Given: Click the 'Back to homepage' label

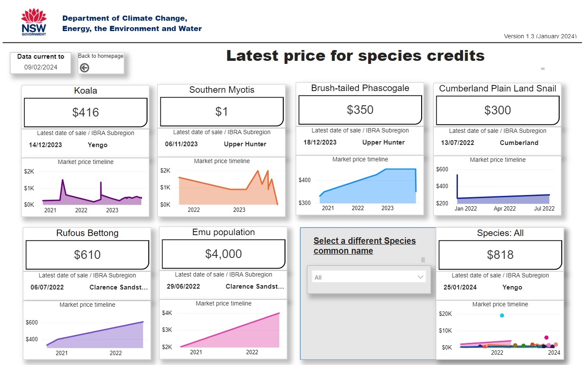Looking at the screenshot, I should pos(100,56).
